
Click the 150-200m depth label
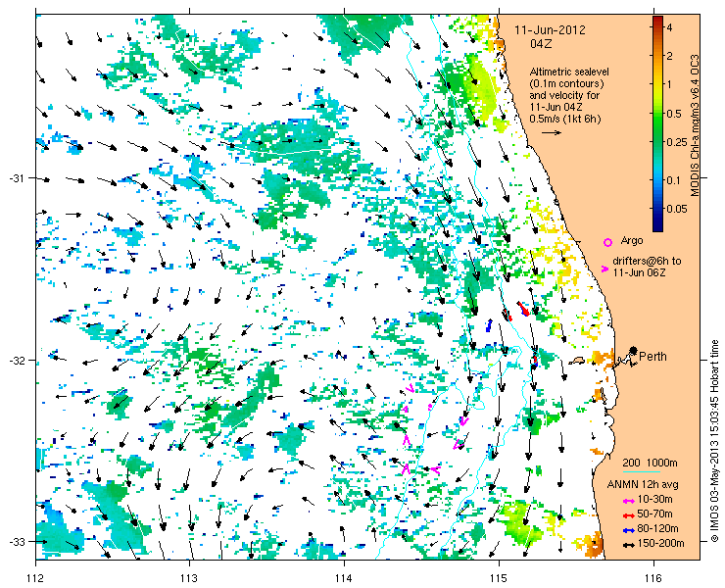point(660,544)
